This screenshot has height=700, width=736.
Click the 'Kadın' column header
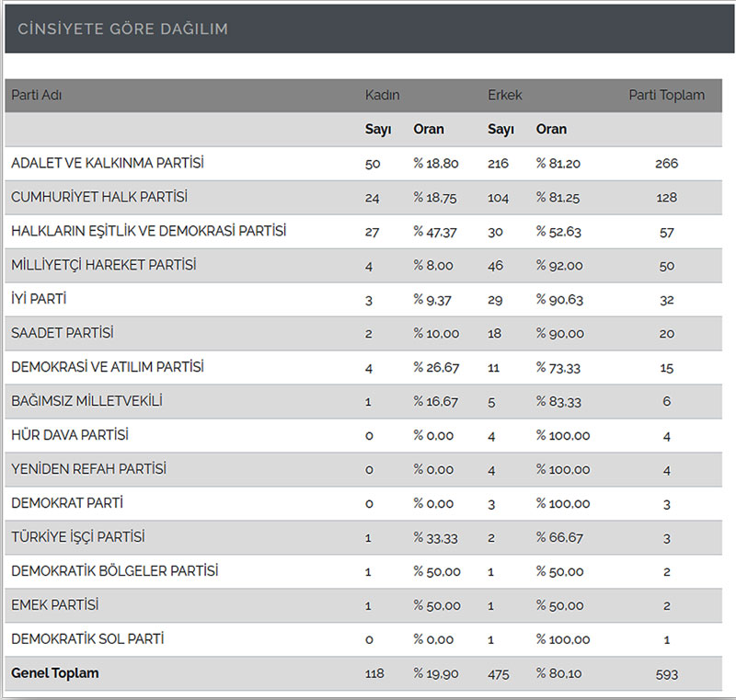[382, 96]
